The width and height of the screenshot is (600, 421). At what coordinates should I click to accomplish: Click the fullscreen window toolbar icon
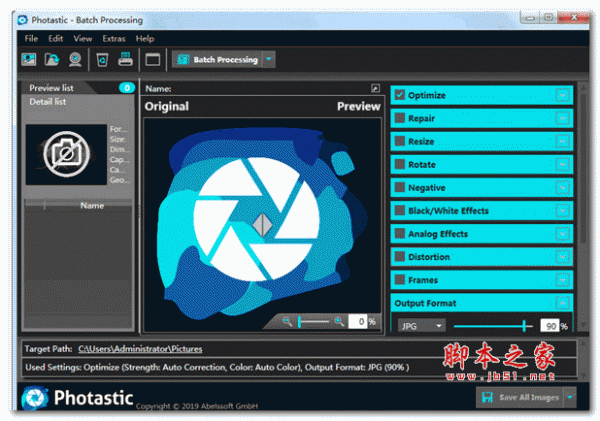[x=153, y=60]
